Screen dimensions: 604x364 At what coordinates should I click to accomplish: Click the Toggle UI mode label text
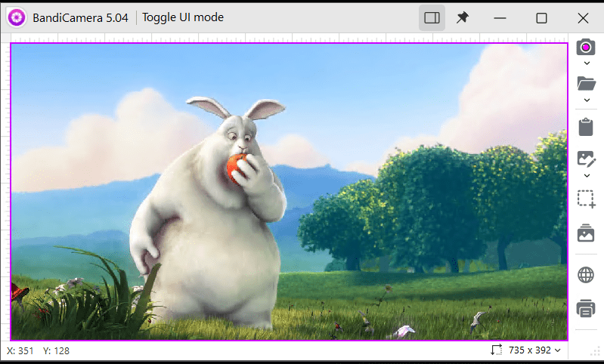[x=183, y=17]
